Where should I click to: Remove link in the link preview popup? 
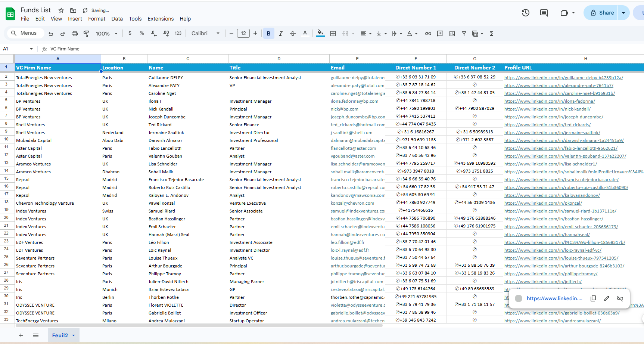click(x=620, y=298)
